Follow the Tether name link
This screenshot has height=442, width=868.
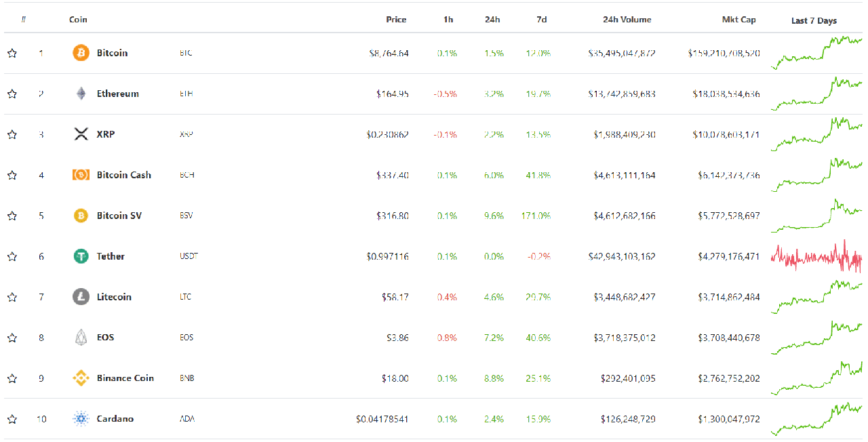click(111, 256)
